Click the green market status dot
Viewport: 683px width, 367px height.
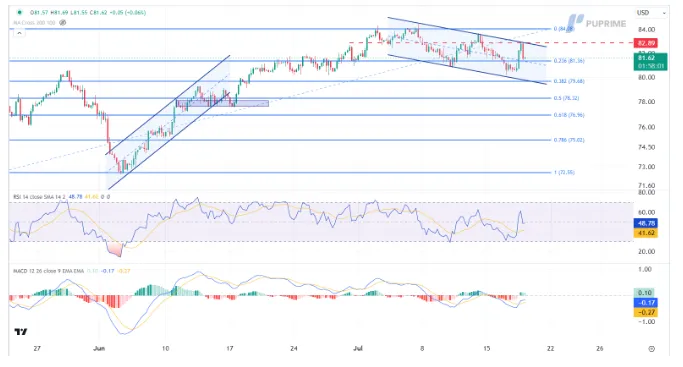(19, 13)
